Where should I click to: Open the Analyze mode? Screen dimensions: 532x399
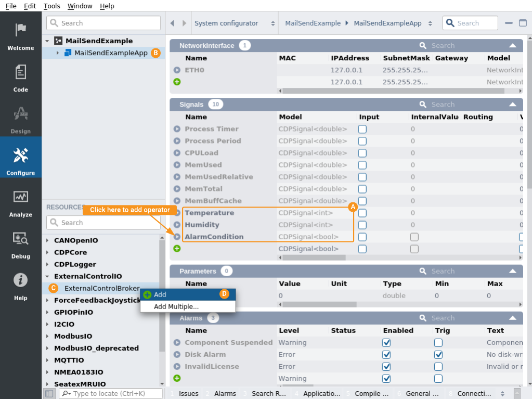click(x=21, y=203)
